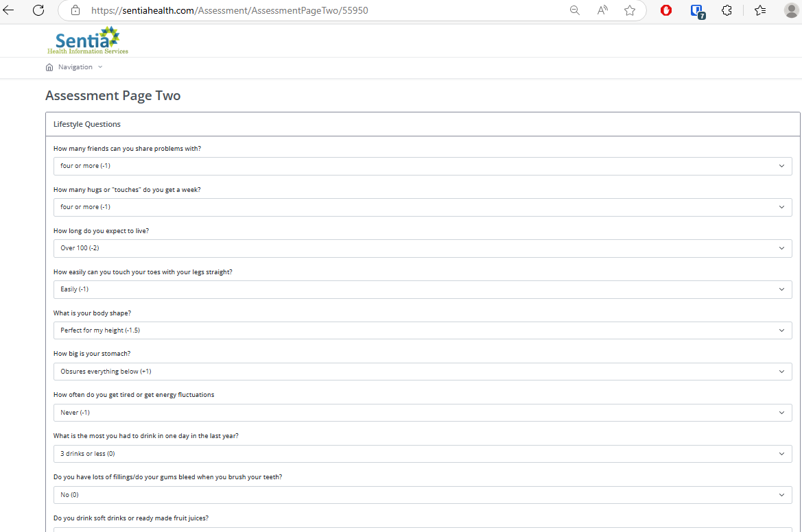
Task: Open the expect to live dropdown
Action: [423, 248]
